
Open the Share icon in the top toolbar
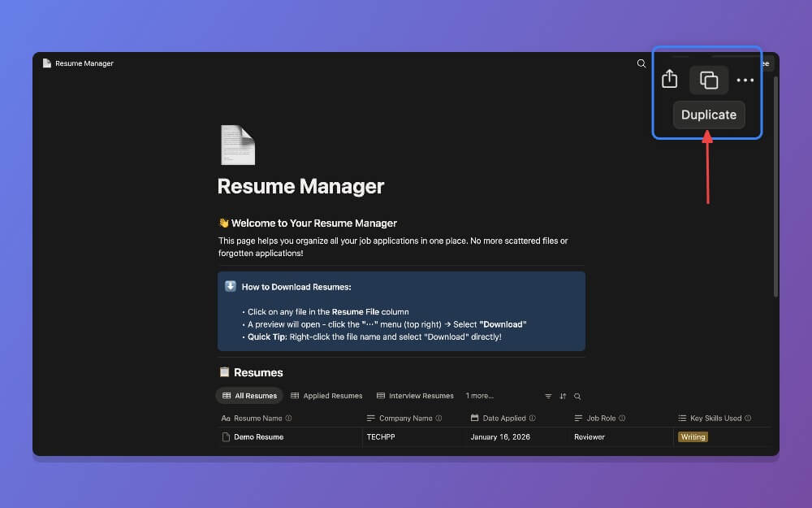669,79
